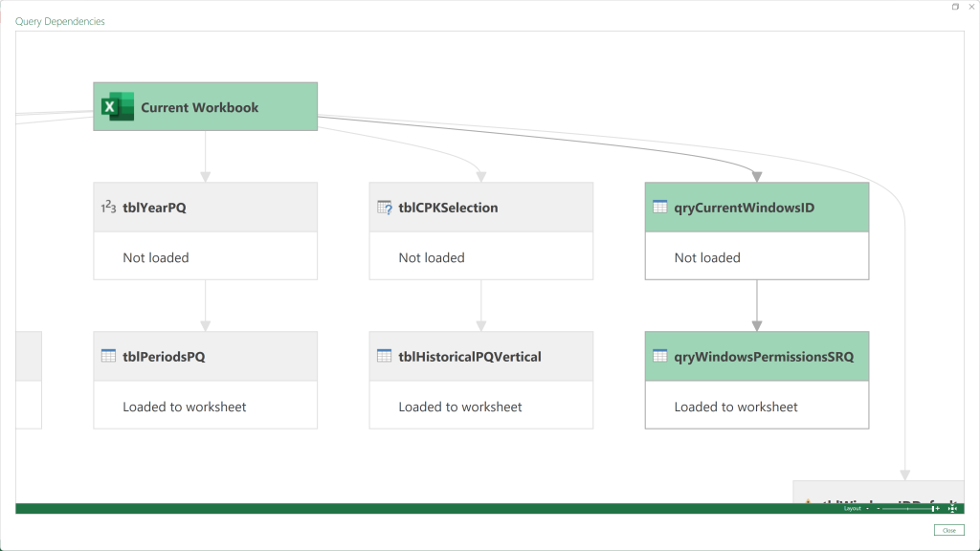The width and height of the screenshot is (980, 551).
Task: Click the table icon of qryWindowsPermissionsSRQ
Action: click(660, 356)
